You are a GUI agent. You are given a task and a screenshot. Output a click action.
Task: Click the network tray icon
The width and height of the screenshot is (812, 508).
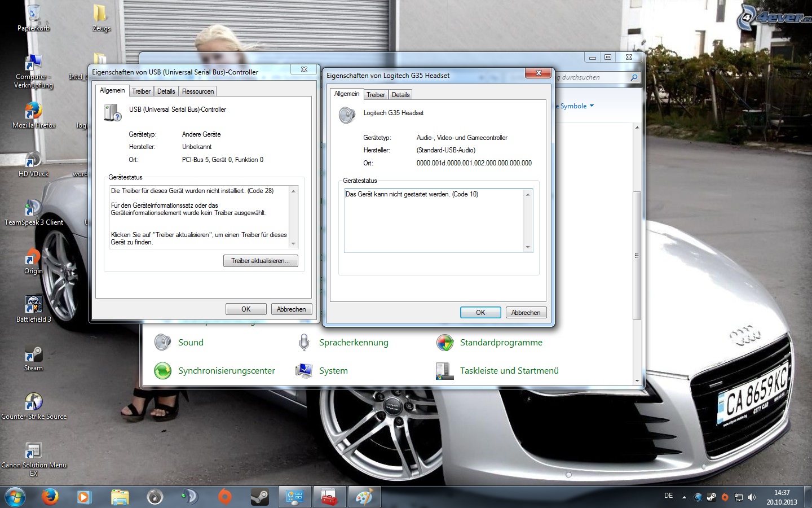739,497
